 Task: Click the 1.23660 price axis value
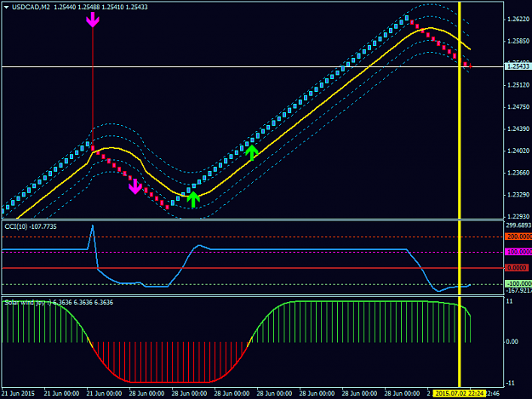(x=518, y=173)
